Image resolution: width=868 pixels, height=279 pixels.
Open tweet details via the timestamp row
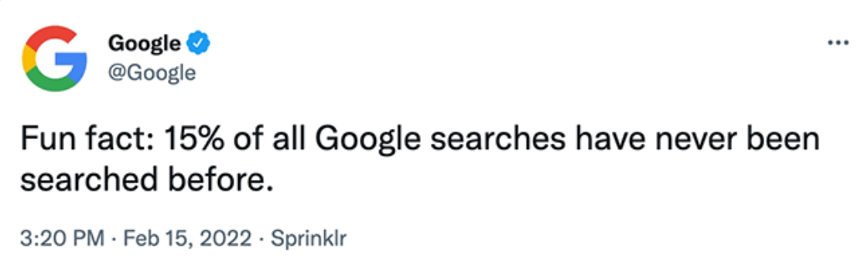(x=183, y=239)
